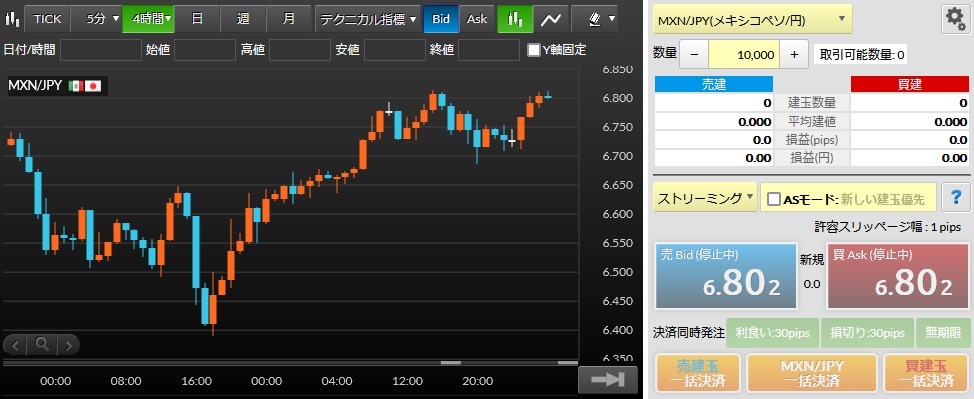Jump chart to latest with arrow button
The image size is (974, 399).
(x=607, y=380)
